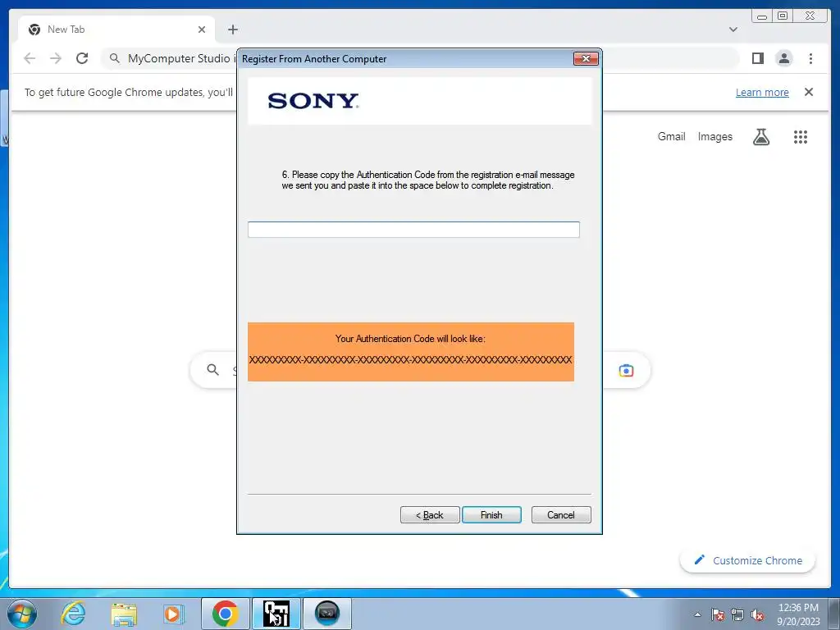Screen dimensions: 840x630
Task: Click the Finish button in the dialog
Action: [491, 515]
